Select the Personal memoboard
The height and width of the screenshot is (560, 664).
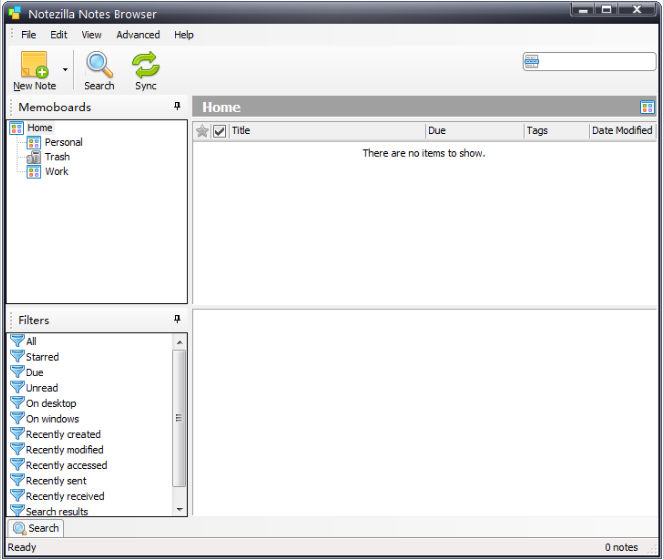pyautogui.click(x=64, y=142)
